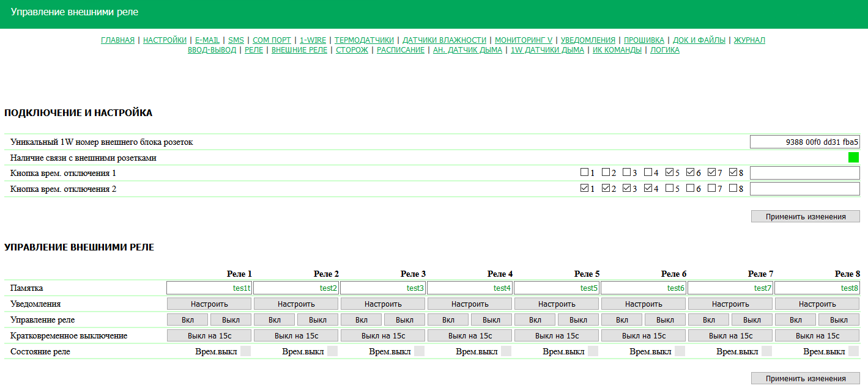
Task: Apply changes in the connection settings section
Action: point(805,216)
